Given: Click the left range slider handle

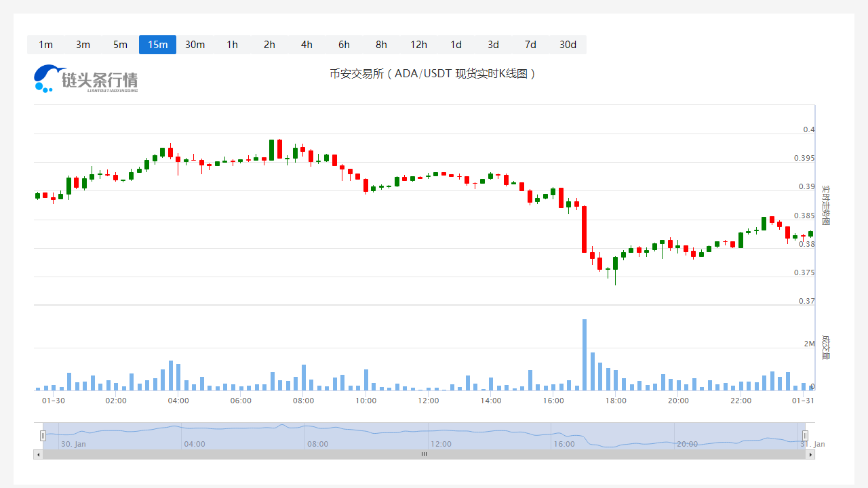Looking at the screenshot, I should pyautogui.click(x=43, y=436).
